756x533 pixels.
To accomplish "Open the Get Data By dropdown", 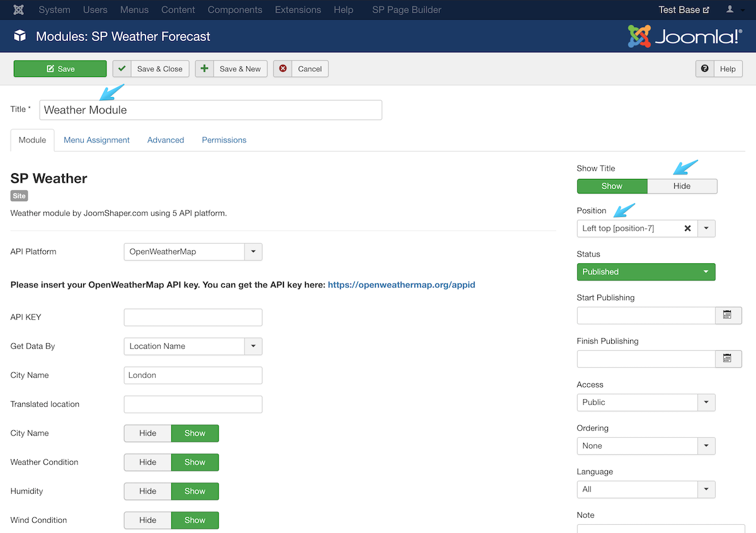I will (193, 346).
